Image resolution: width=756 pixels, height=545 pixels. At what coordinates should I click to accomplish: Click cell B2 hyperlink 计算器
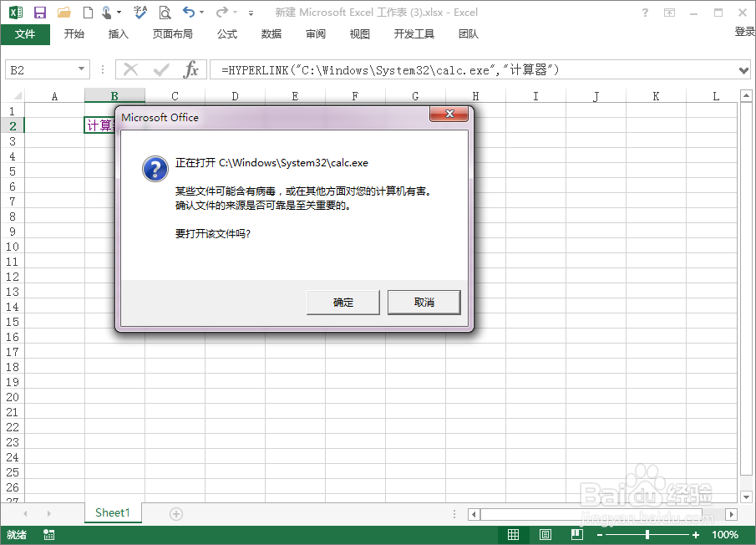pyautogui.click(x=99, y=126)
